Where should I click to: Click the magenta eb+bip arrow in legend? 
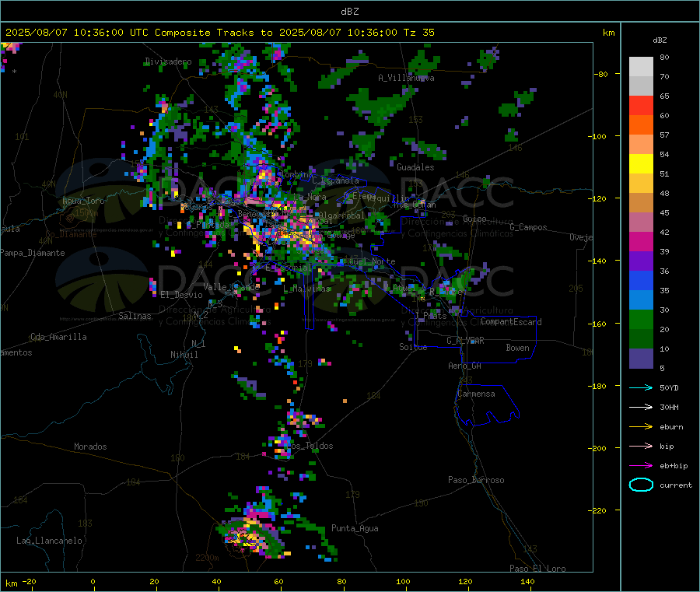[x=641, y=465]
